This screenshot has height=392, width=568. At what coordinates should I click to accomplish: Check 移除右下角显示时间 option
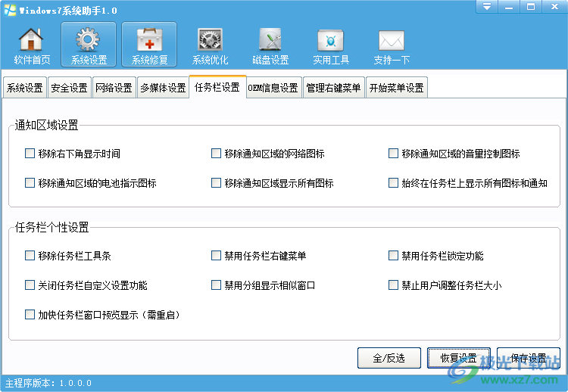coord(73,154)
